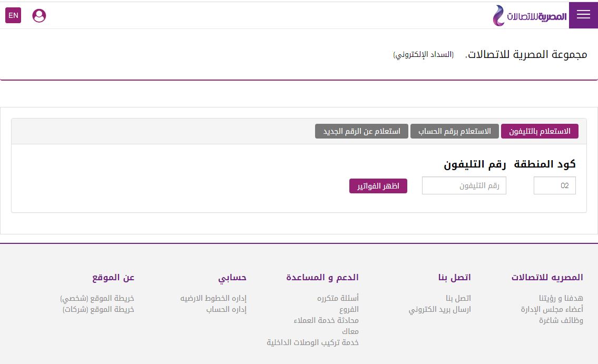Open the وظائف شاغرة link
Screen dimensions: 598x364
[x=561, y=320]
